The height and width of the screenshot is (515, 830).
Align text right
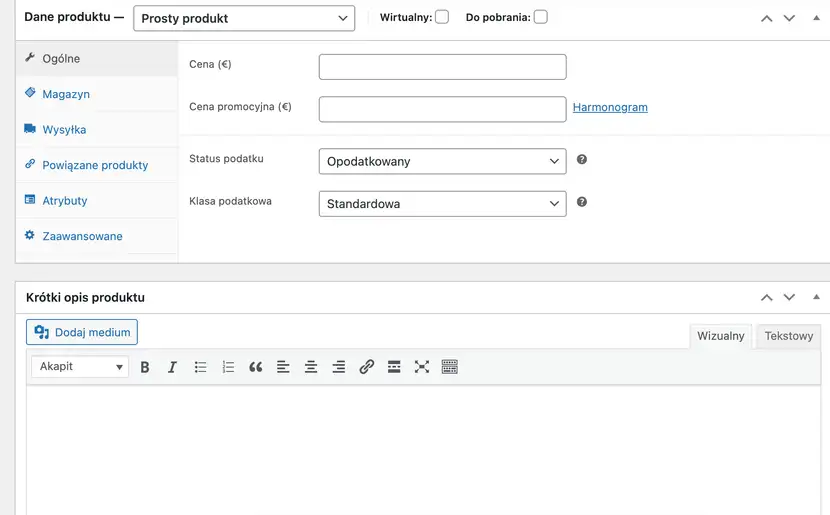click(339, 367)
